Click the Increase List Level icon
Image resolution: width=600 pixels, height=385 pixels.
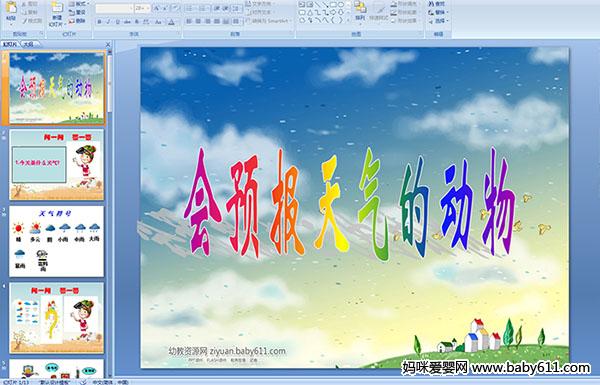point(226,8)
